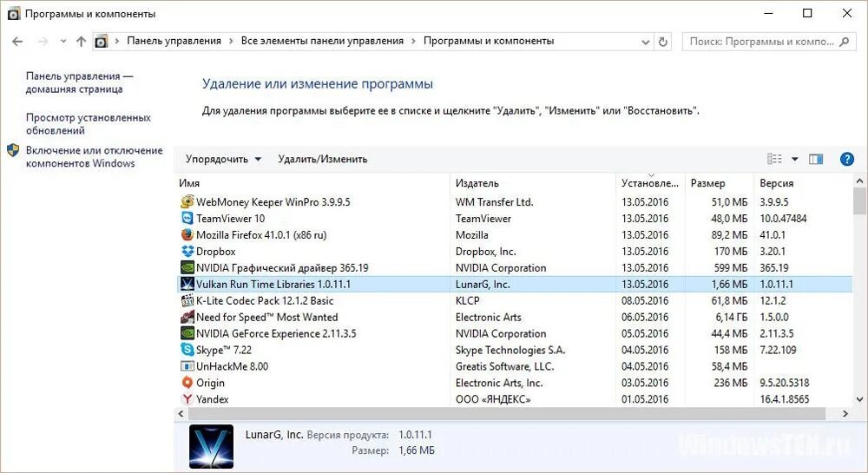The height and width of the screenshot is (473, 868).
Task: Sort by the Имя column header
Action: 312,183
